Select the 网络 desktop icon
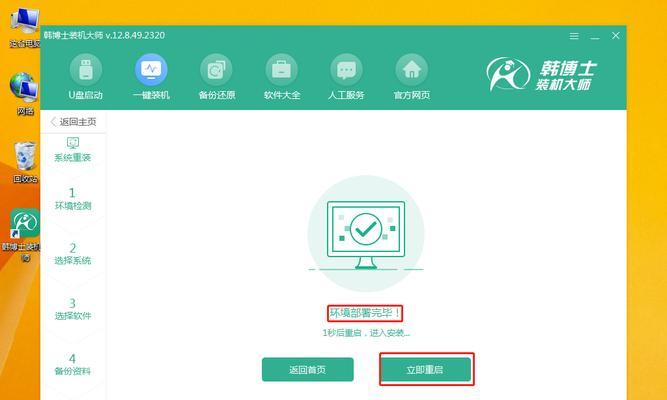Screen dimensions: 667x400 pyautogui.click(x=24, y=94)
